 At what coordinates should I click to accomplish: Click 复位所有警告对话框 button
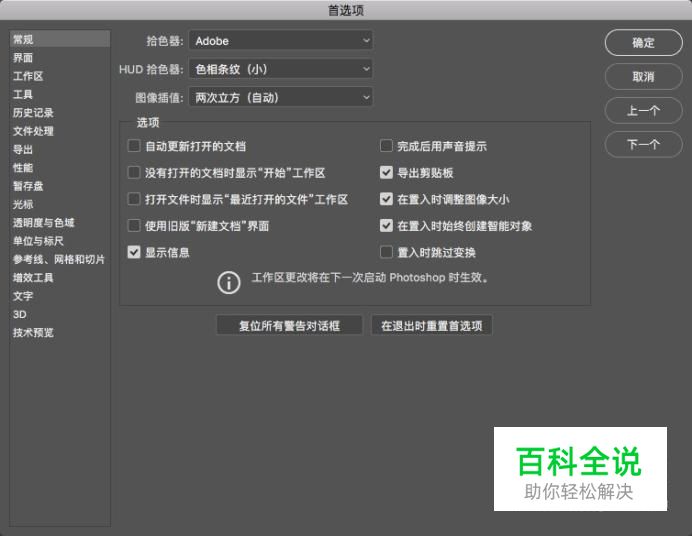(290, 326)
